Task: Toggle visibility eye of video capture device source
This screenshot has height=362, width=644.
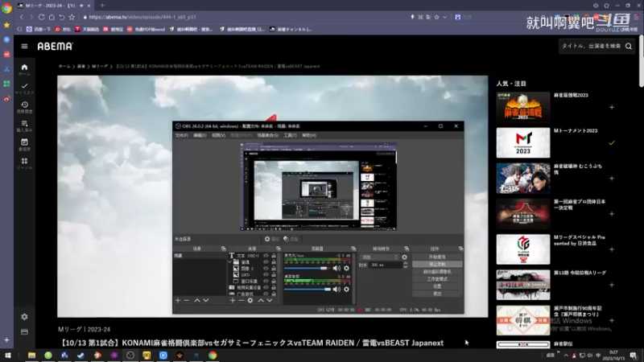Action: pyautogui.click(x=266, y=287)
